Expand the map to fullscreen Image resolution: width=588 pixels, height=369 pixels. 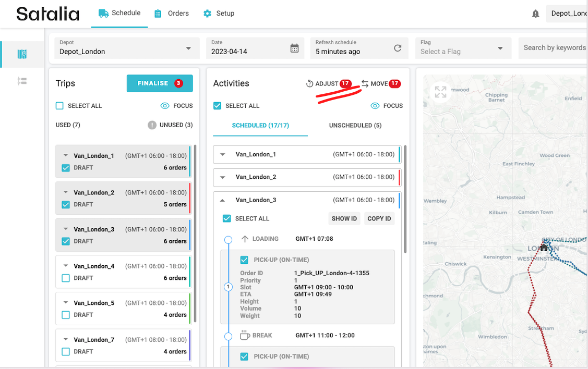tap(440, 92)
